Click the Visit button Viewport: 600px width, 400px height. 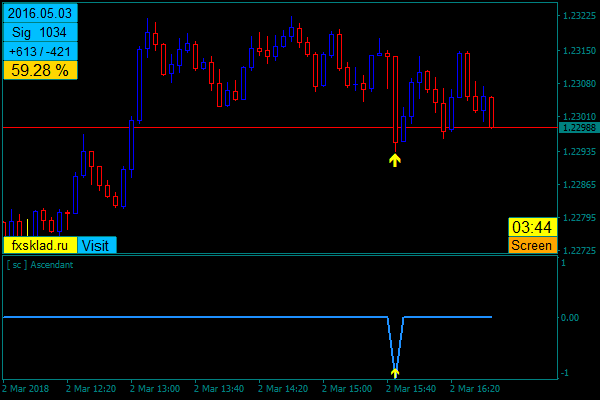click(96, 245)
